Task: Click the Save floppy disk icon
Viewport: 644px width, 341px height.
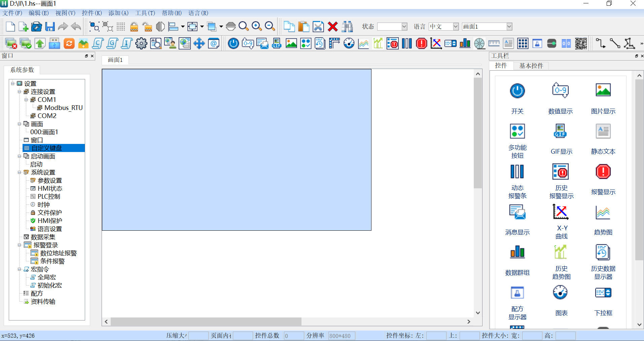Action: click(50, 27)
